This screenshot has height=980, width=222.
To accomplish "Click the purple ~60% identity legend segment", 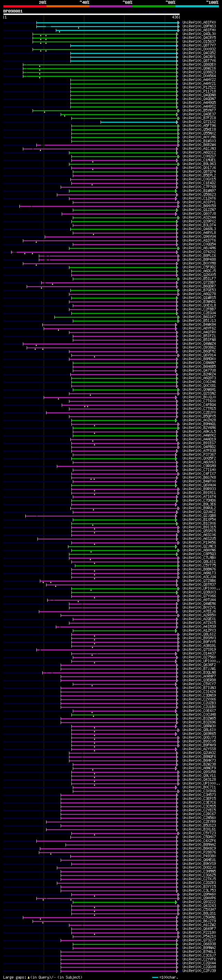I will tap(111, 6).
